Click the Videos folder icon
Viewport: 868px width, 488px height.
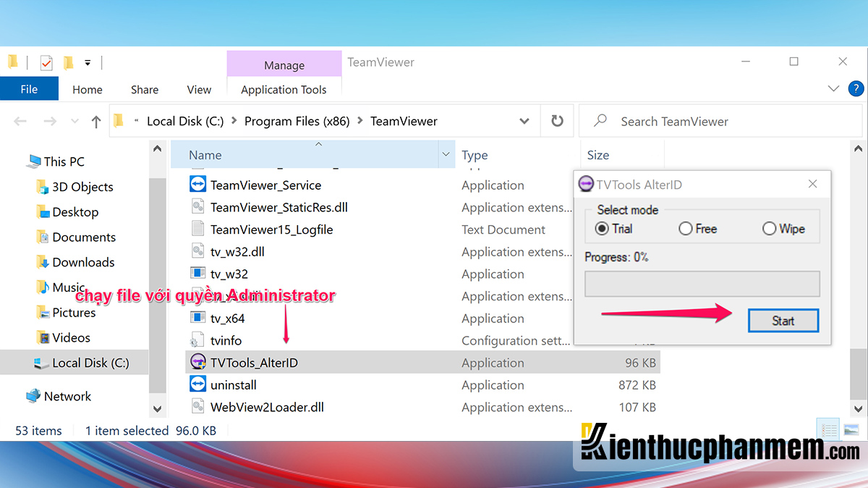coord(43,337)
